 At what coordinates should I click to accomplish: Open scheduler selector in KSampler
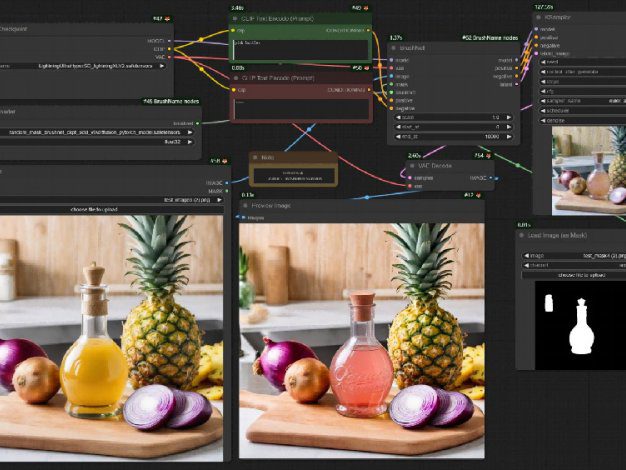(584, 111)
